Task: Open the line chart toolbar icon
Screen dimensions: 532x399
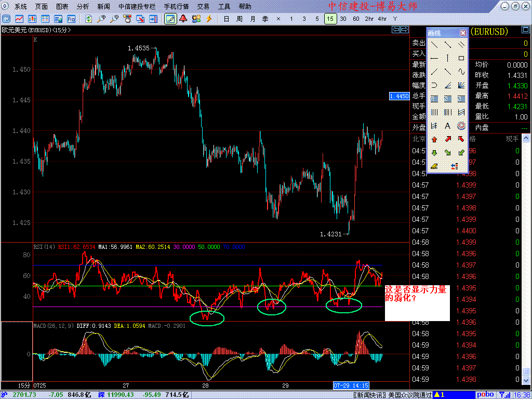Action: point(19,19)
